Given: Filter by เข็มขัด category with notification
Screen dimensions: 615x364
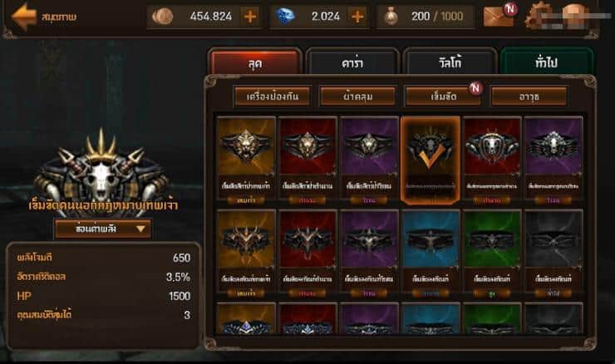Looking at the screenshot, I should tap(443, 96).
